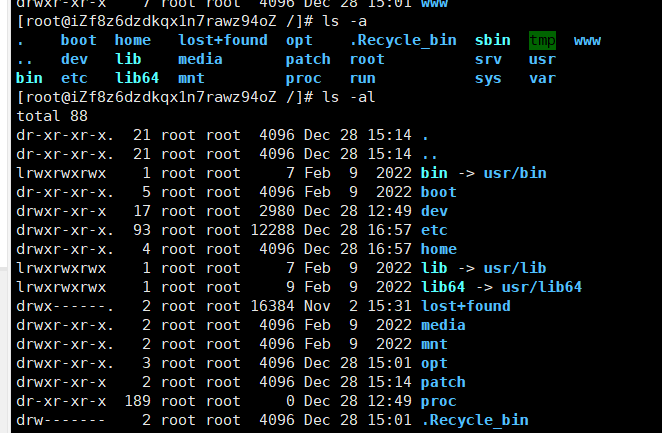Click the 'drw-------' permissions of .Recycle_bin
662x433 pixels.
tap(61, 420)
